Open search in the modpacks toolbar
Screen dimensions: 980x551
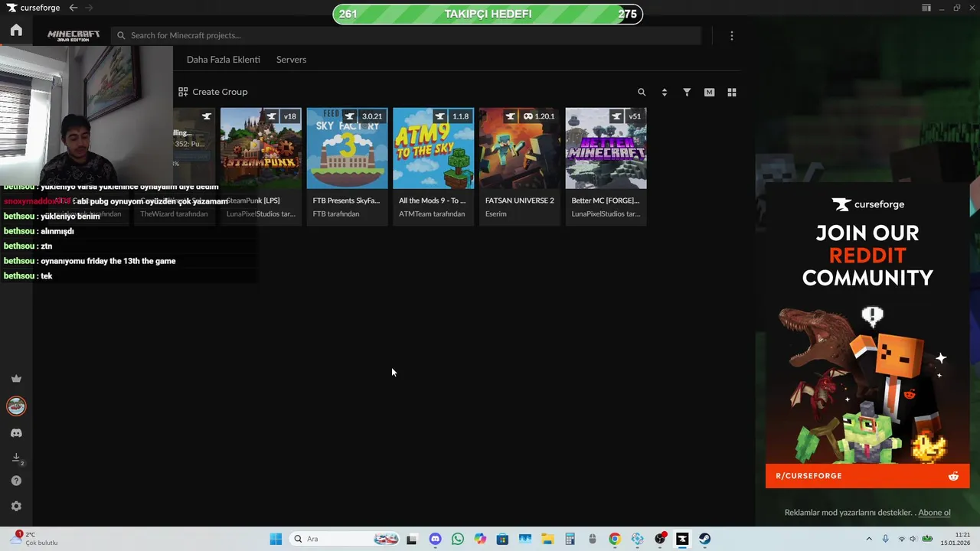point(642,92)
